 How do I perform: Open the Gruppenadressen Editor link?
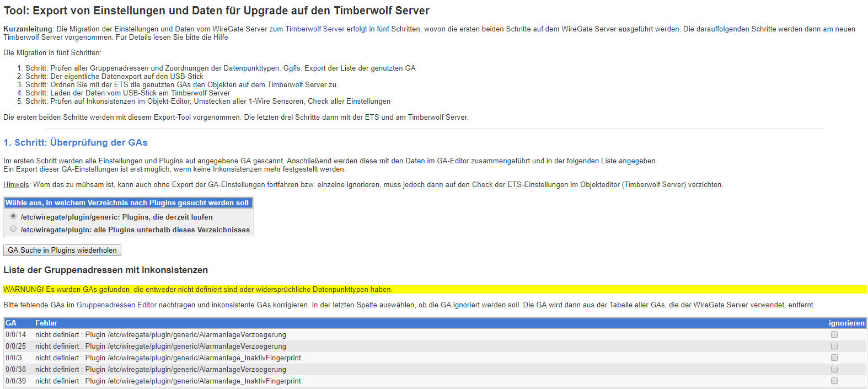coord(116,305)
